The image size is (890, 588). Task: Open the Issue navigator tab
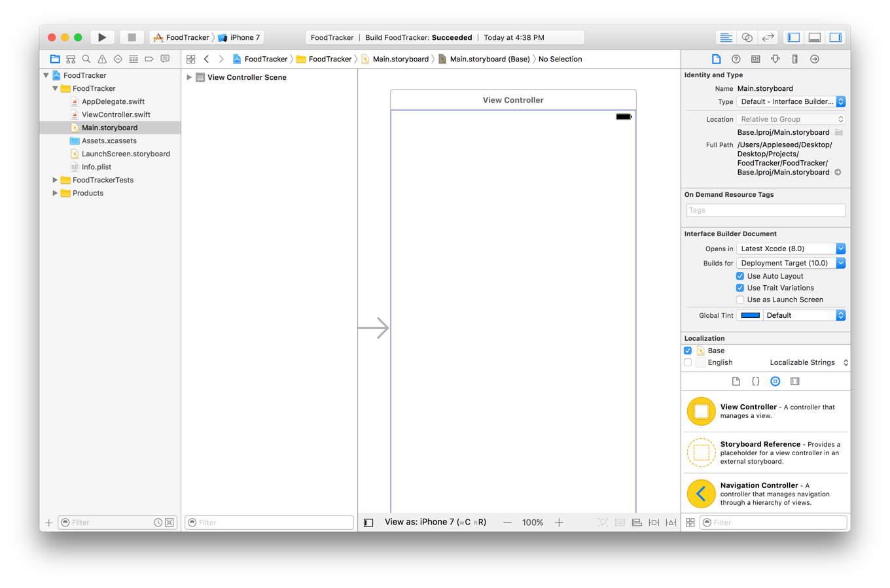pos(102,59)
